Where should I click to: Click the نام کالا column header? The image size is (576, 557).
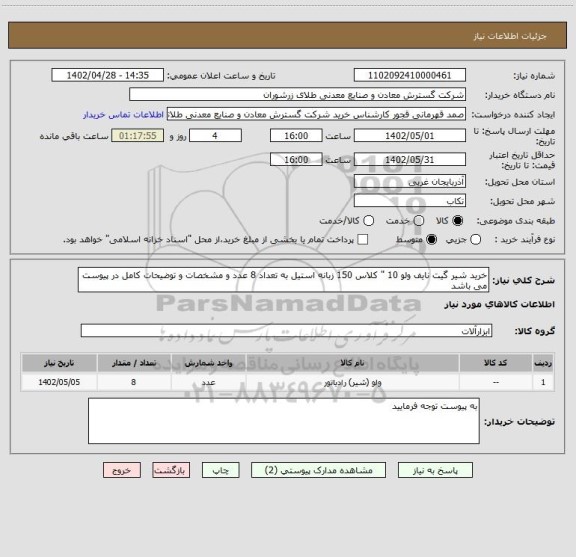click(x=352, y=363)
